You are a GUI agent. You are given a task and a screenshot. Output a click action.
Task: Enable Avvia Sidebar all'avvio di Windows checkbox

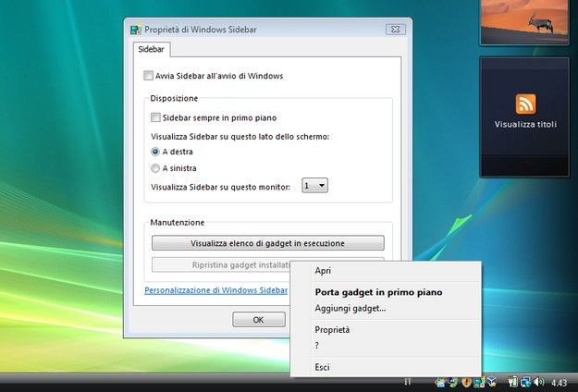pos(148,76)
